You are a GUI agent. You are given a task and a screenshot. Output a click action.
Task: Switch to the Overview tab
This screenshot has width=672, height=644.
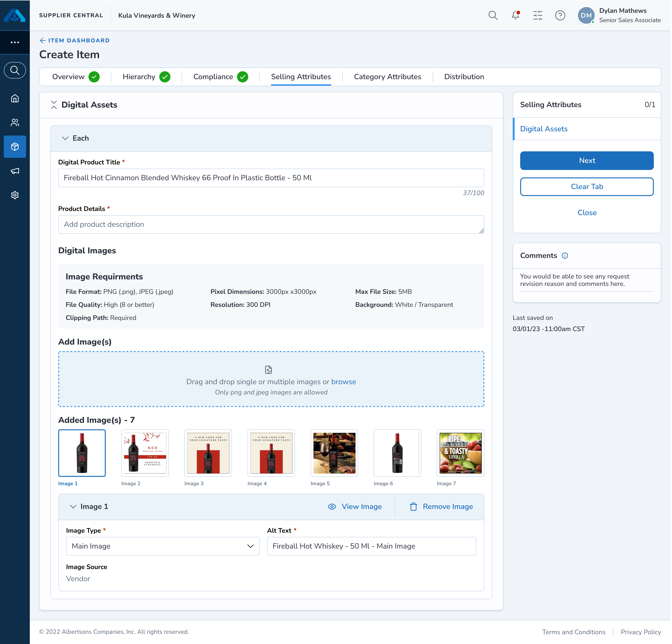pos(76,77)
